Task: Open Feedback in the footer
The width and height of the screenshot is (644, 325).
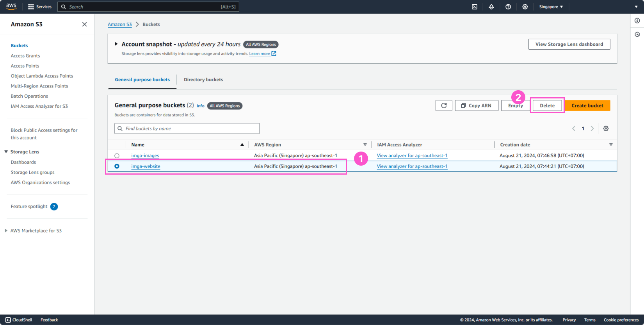Action: pos(49,320)
